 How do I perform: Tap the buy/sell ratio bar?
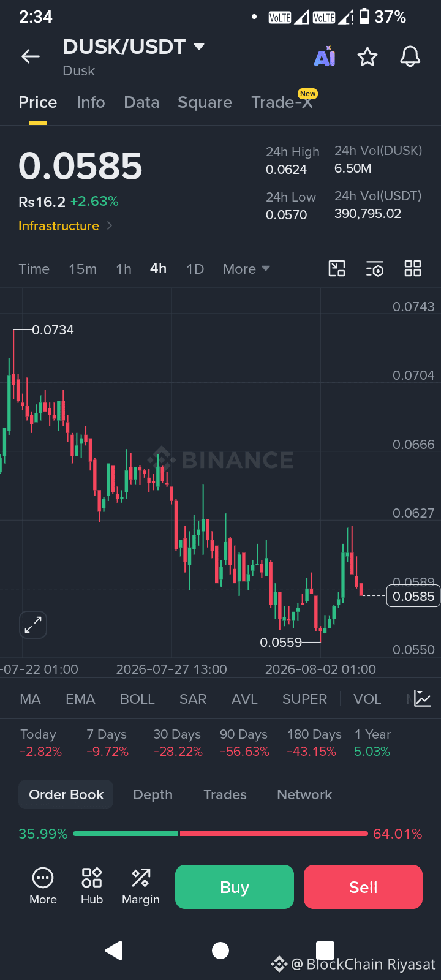pyautogui.click(x=221, y=834)
